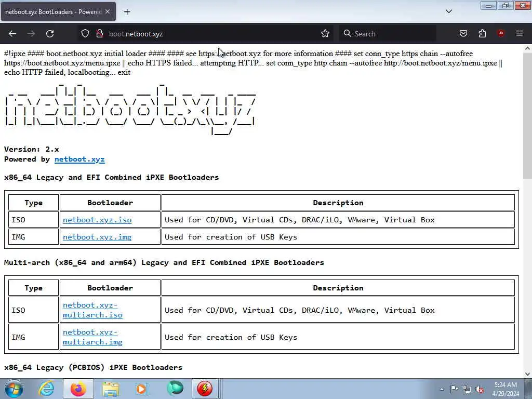The image size is (532, 399).
Task: Click the 'Multi-arch (x86_64 and arm64)' heading
Action: coord(164,262)
